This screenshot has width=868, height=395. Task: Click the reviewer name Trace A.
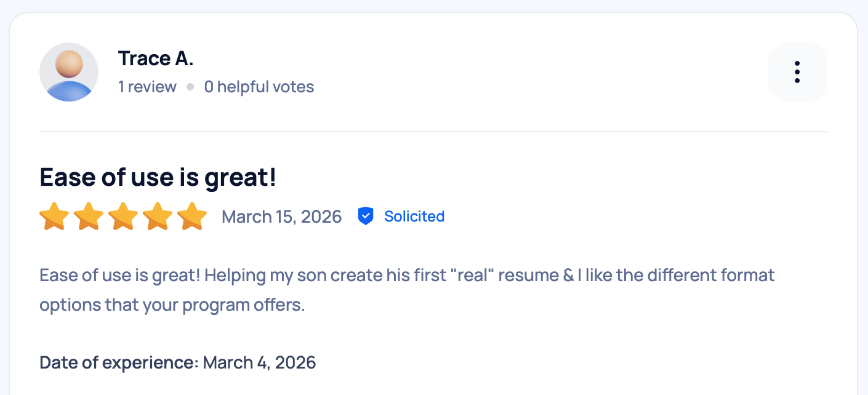[155, 58]
